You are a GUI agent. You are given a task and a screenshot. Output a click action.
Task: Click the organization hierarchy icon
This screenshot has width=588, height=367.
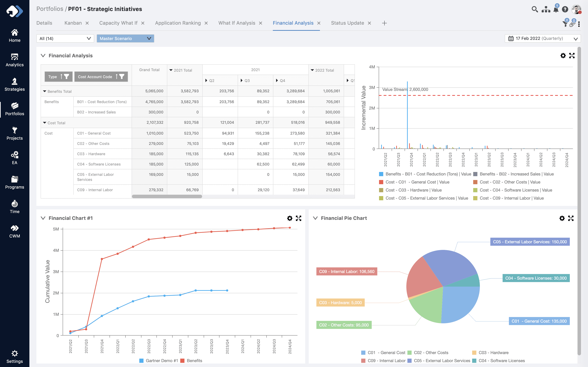(x=546, y=9)
